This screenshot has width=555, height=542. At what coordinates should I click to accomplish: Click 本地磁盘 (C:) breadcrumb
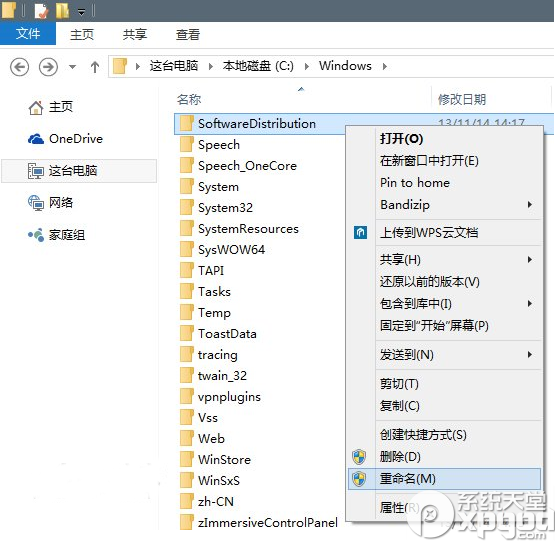tap(258, 66)
